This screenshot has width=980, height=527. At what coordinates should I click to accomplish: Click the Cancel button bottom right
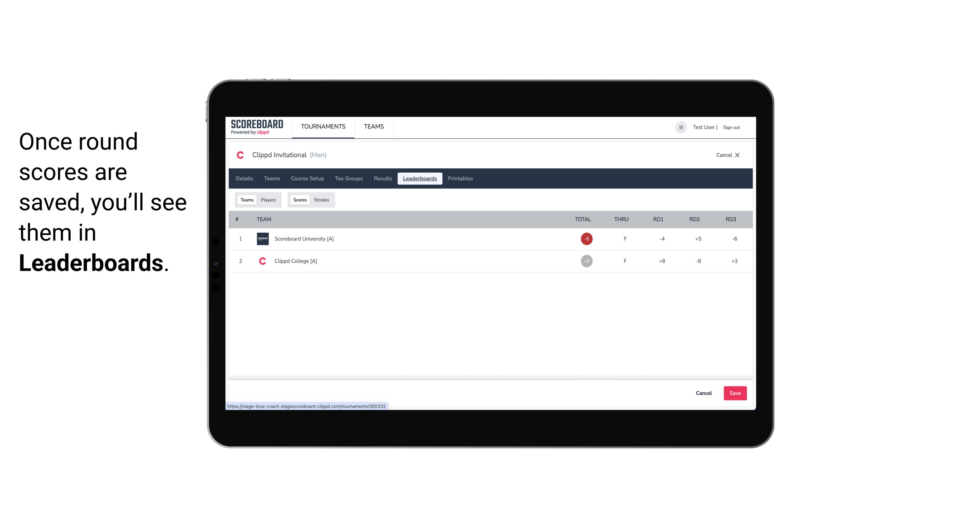704,393
